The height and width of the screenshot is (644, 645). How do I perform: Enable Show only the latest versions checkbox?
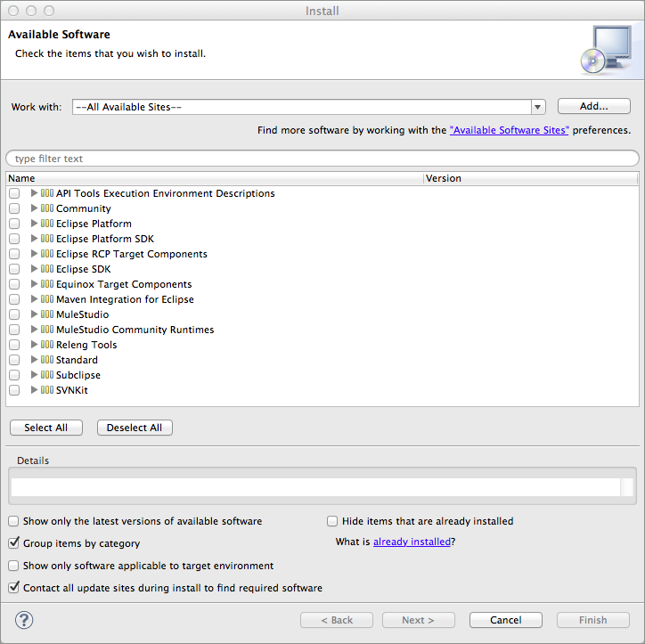coord(13,521)
